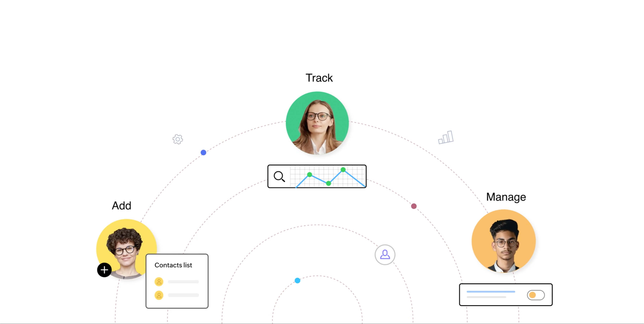Click the blue progress line in Manage card

(491, 291)
